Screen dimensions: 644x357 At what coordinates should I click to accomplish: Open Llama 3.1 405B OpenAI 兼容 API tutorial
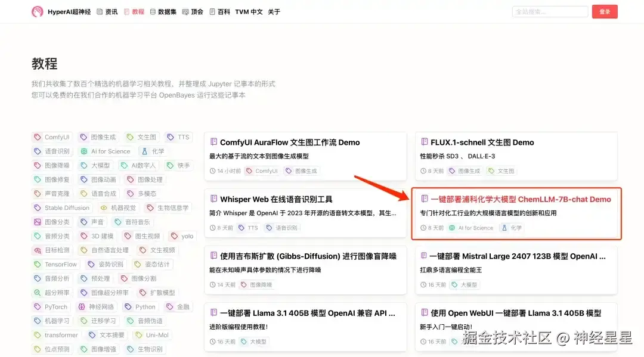[x=308, y=313]
